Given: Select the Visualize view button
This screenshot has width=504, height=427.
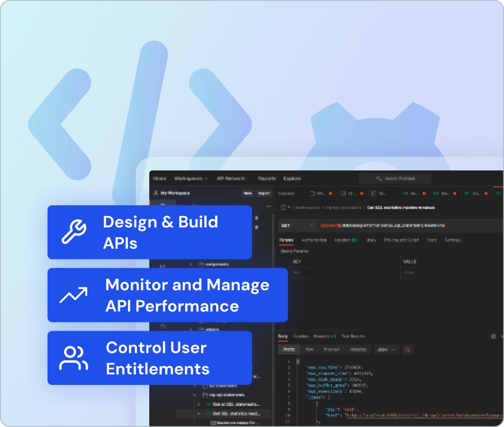Looking at the screenshot, I should (x=358, y=350).
